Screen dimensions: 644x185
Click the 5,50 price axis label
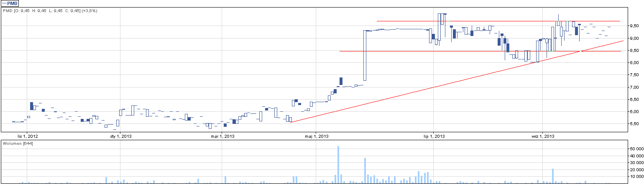634,124
